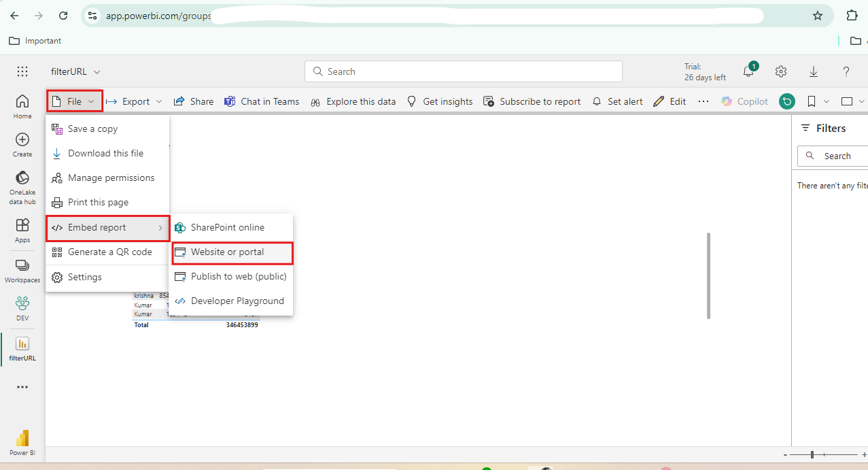The width and height of the screenshot is (868, 470).
Task: Click the top Search box
Action: [464, 71]
